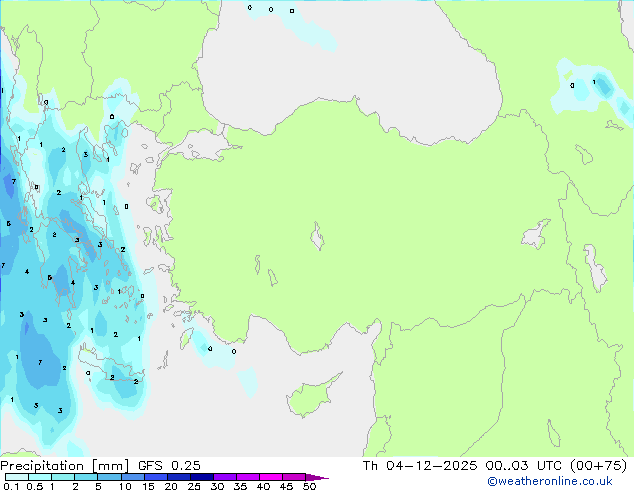
Task: Click the legend label '20'
Action: coord(171,486)
